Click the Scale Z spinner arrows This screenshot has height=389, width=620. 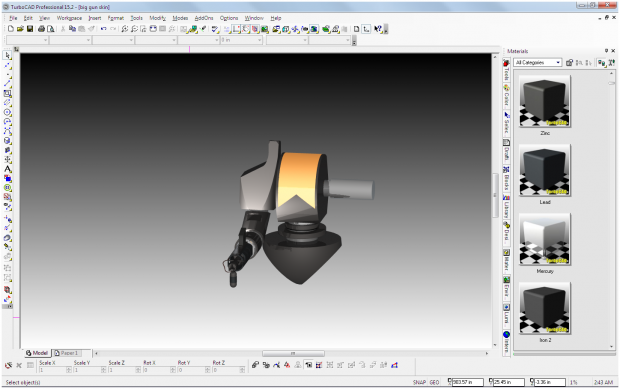138,370
